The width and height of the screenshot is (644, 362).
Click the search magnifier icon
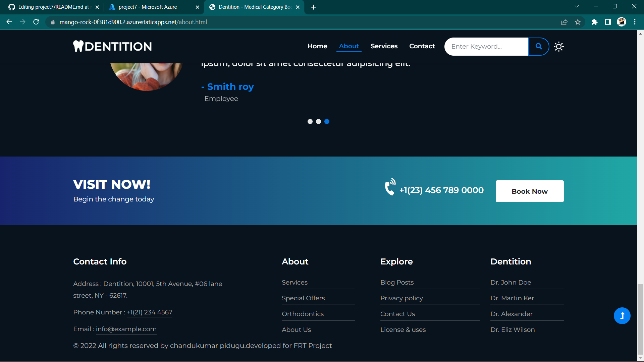538,46
